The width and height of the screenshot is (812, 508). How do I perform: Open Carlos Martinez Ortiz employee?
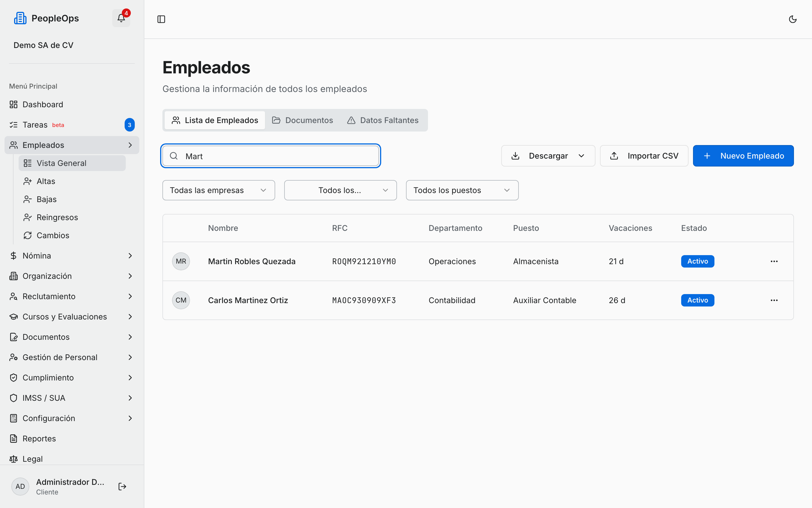248,300
